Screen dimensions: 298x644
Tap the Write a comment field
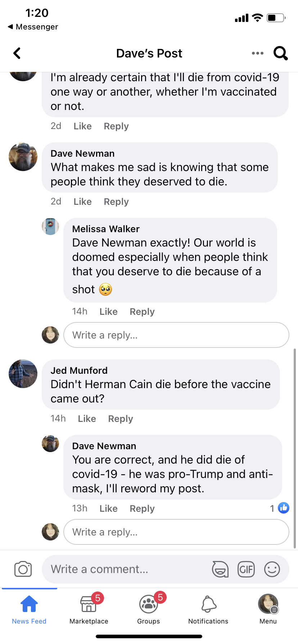click(126, 569)
